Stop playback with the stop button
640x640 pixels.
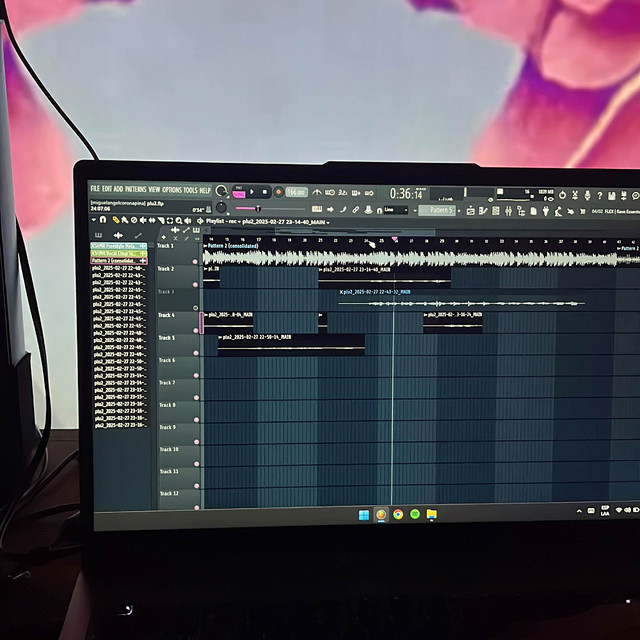[264, 192]
